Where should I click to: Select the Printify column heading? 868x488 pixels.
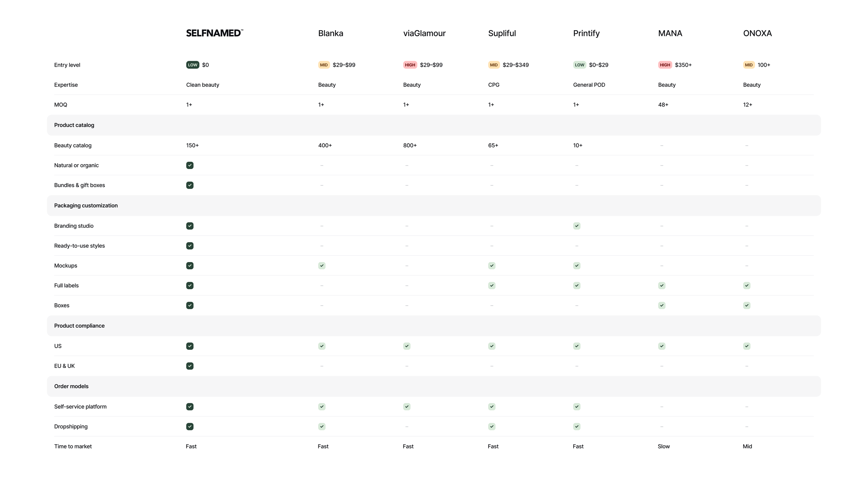[x=586, y=33]
